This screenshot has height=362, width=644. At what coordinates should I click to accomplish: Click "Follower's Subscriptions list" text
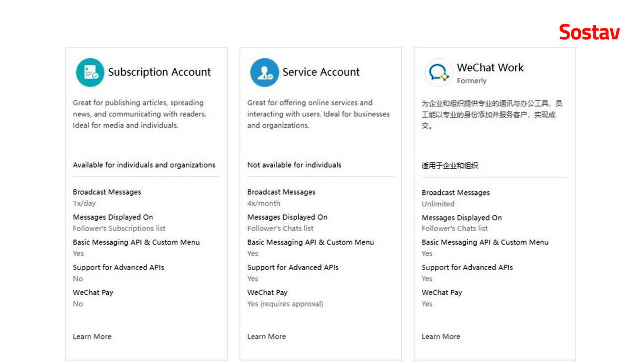pyautogui.click(x=119, y=228)
